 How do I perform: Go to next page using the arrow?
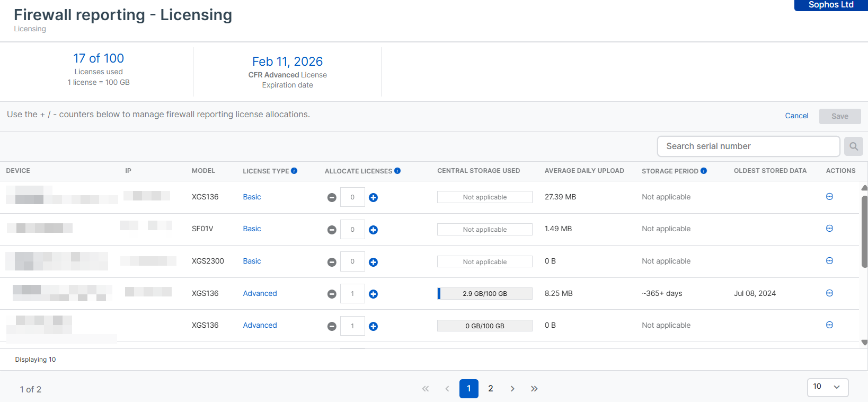pyautogui.click(x=512, y=389)
